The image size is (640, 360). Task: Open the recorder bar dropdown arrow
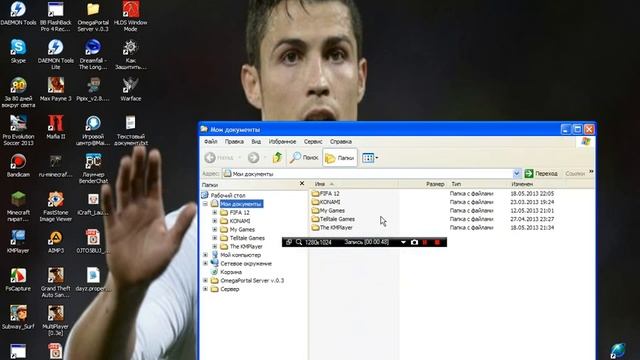[x=403, y=242]
